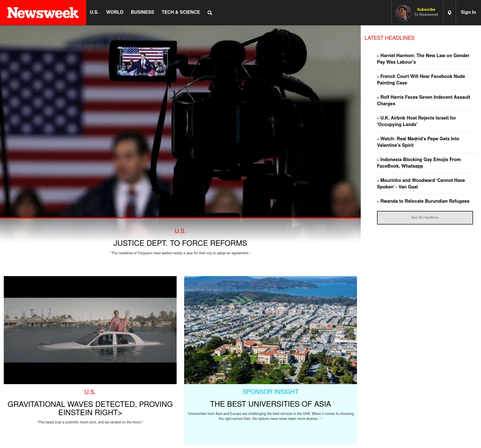Click the aerial university campus image
The width and height of the screenshot is (481, 448).
[x=270, y=330]
